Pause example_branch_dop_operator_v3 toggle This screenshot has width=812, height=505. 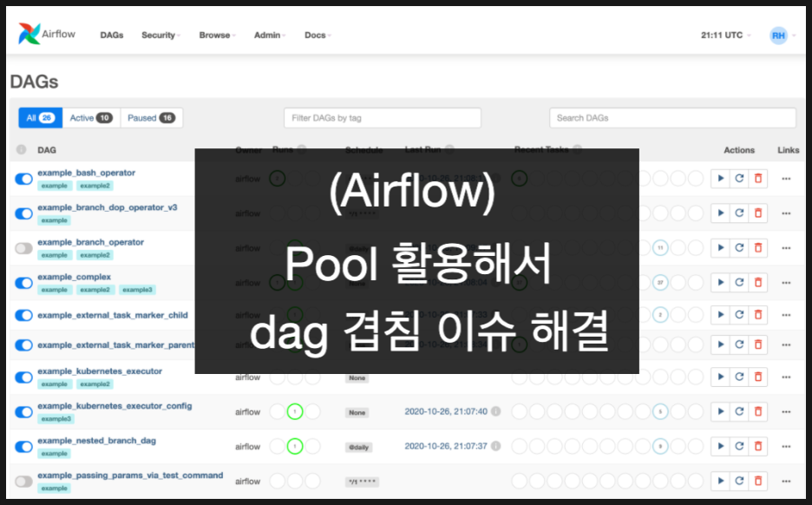pyautogui.click(x=23, y=214)
